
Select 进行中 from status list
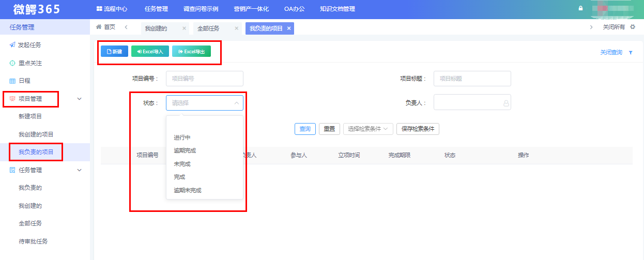coord(182,137)
